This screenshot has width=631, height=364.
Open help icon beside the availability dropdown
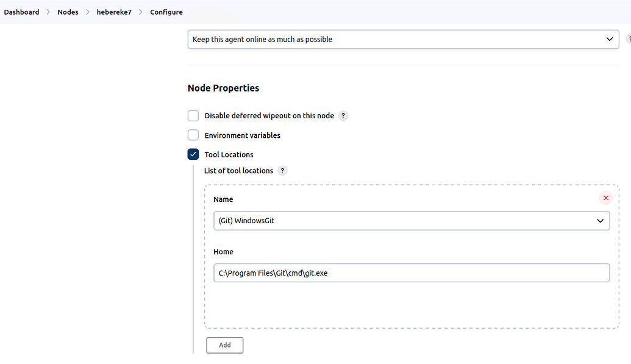point(628,39)
